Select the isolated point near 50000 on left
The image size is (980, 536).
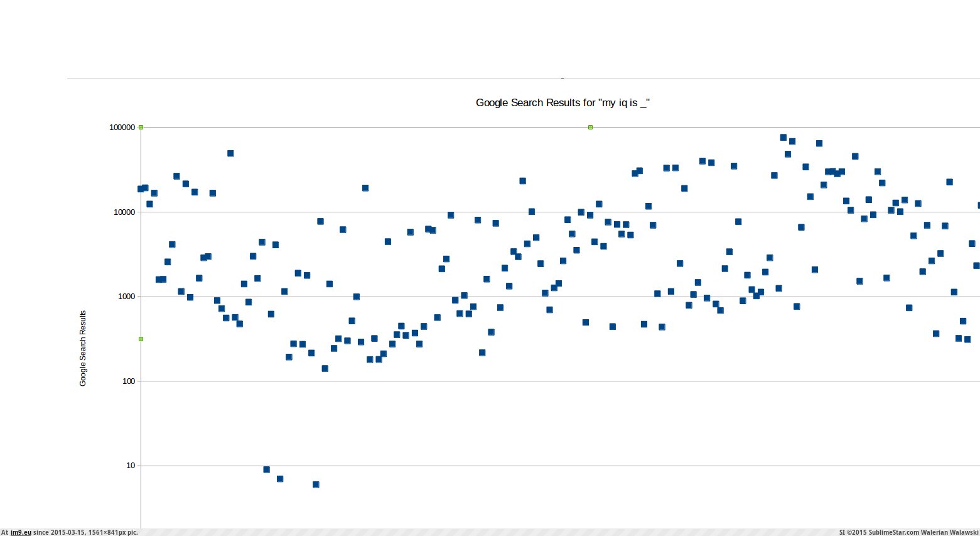(230, 153)
